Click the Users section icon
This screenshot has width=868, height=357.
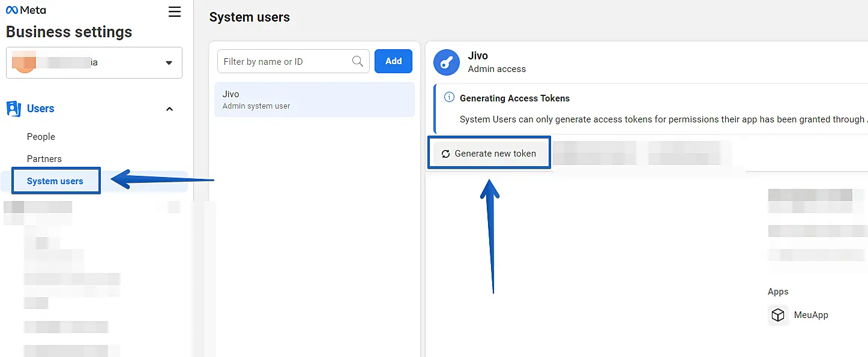pyautogui.click(x=13, y=109)
